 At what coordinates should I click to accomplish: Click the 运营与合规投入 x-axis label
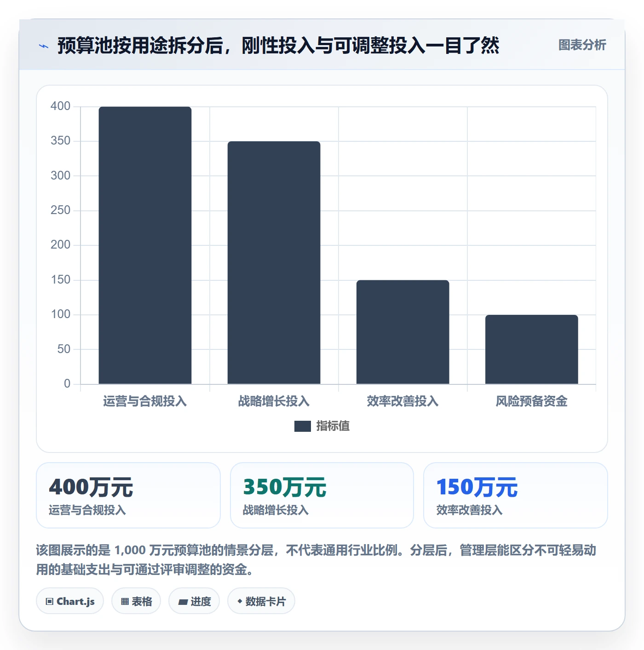tap(145, 401)
